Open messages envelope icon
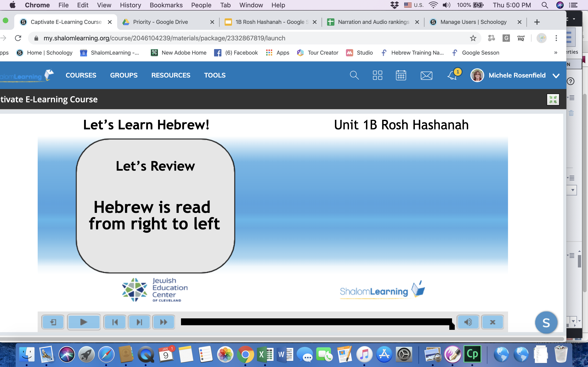 click(427, 75)
